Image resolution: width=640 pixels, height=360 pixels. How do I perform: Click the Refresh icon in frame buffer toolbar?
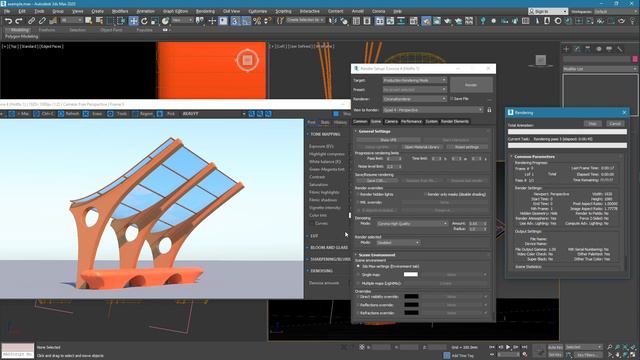[61, 114]
